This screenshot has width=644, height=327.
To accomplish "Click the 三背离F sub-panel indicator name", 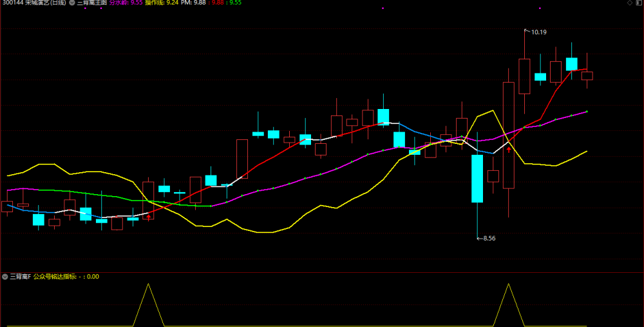I will pyautogui.click(x=21, y=277).
